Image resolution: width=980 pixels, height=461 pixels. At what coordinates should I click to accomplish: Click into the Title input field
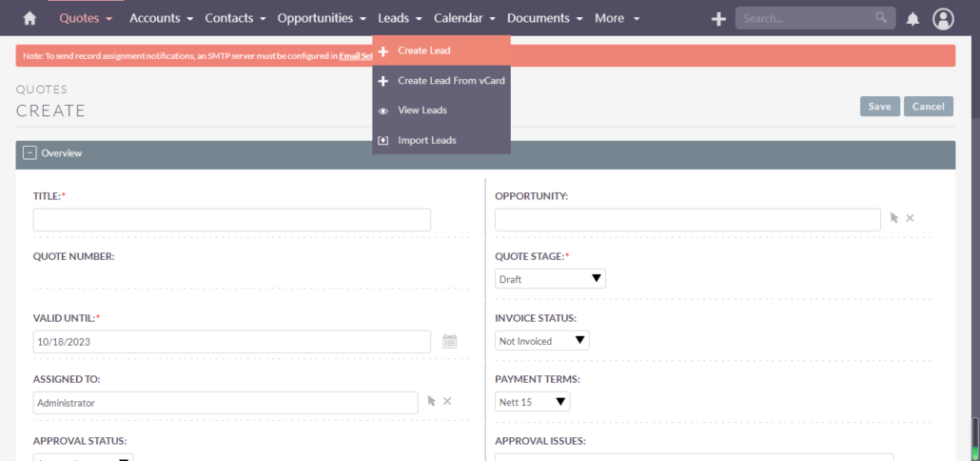pyautogui.click(x=231, y=219)
